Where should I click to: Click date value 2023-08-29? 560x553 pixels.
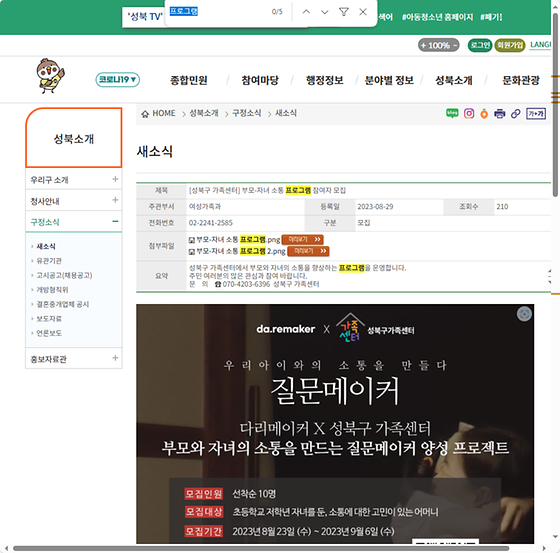(x=375, y=206)
